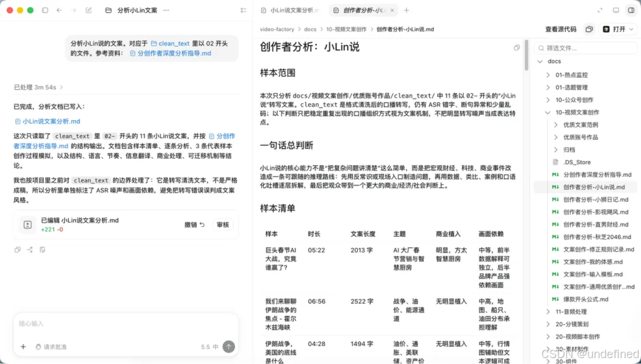Screen dimensions: 641x364
Task: Copy document content icon near title
Action: [x=517, y=48]
